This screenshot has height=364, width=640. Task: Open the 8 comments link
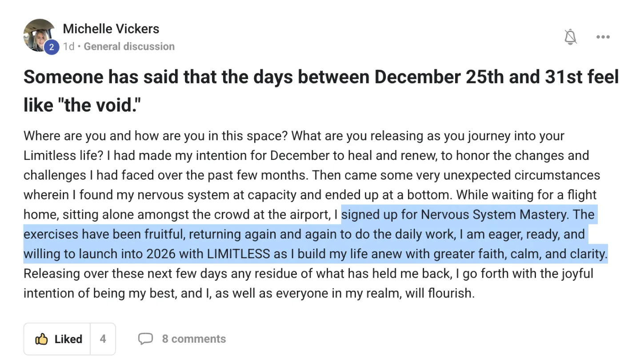click(194, 339)
